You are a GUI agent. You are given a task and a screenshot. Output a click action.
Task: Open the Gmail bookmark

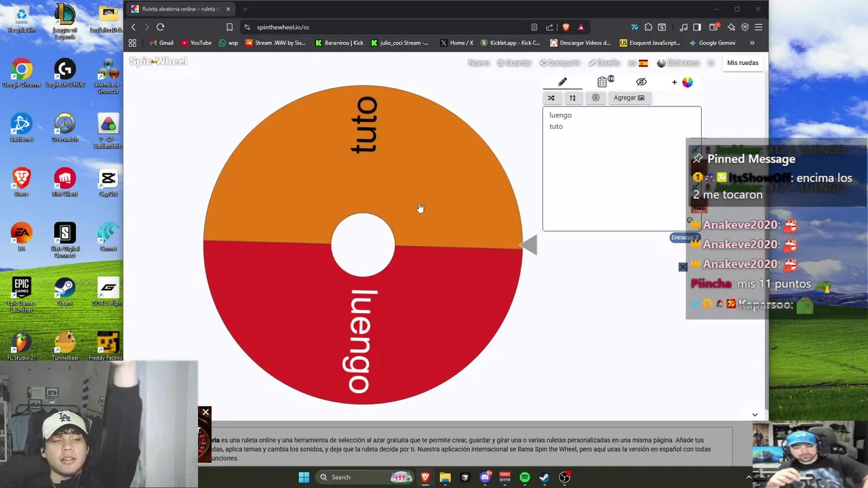coord(161,43)
